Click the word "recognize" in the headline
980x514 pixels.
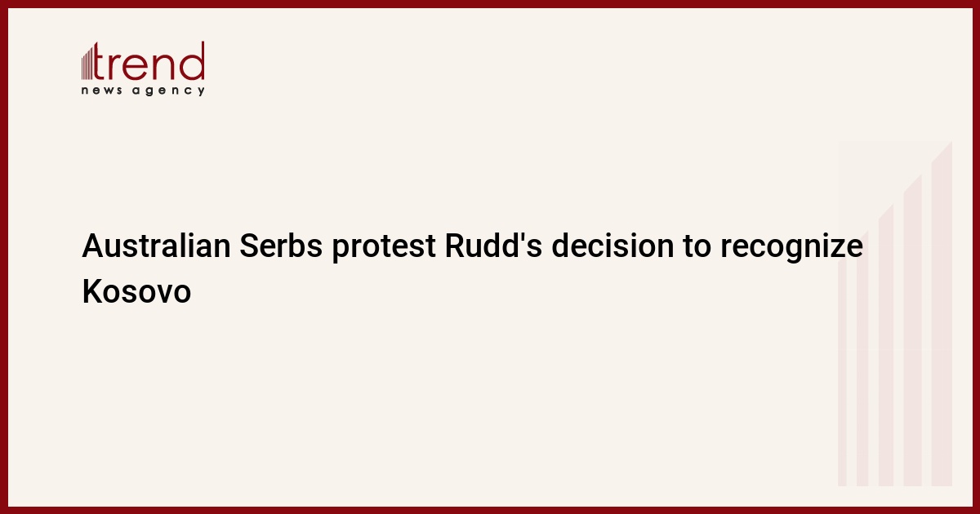click(x=791, y=249)
